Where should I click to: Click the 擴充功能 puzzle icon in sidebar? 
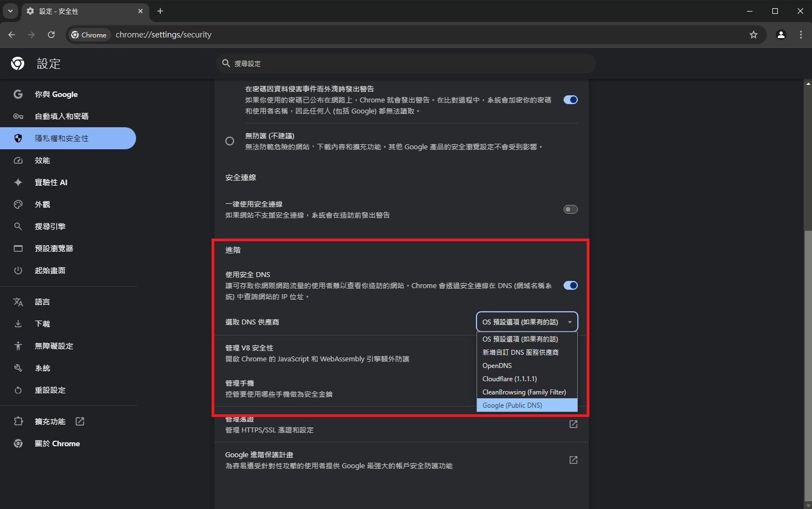pyautogui.click(x=18, y=421)
